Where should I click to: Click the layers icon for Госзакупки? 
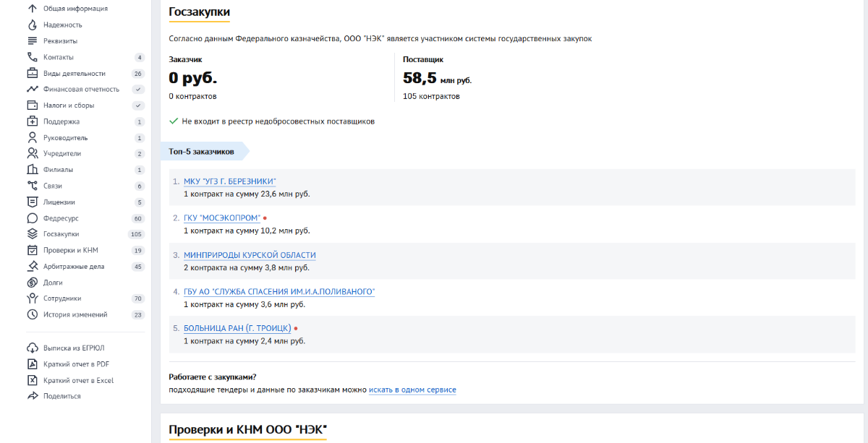(x=32, y=234)
